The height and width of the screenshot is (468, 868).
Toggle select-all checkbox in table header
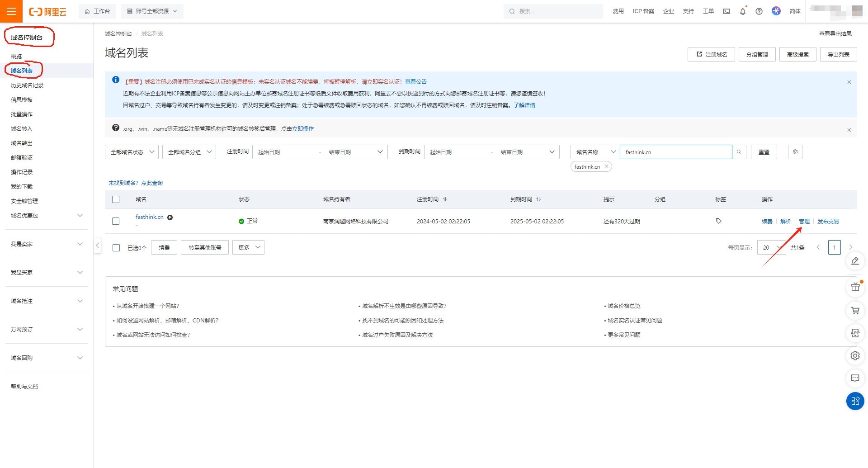[x=116, y=199]
